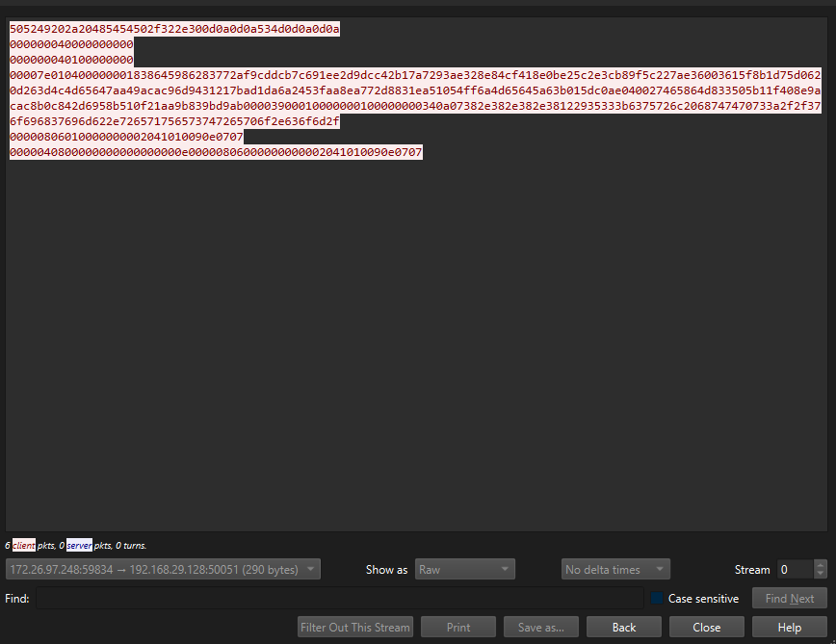The height and width of the screenshot is (644, 836).
Task: Close the Follow Stream dialog
Action: (x=707, y=628)
